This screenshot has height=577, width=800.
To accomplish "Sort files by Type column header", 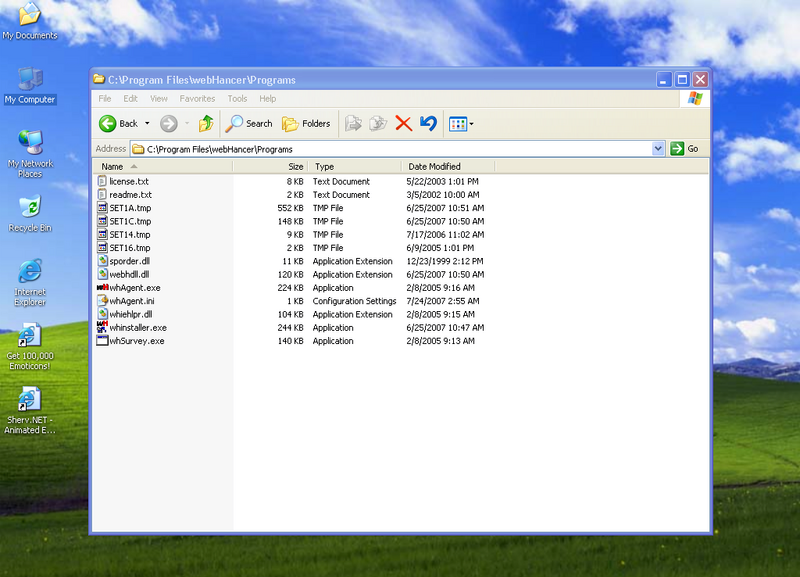I will click(x=355, y=166).
